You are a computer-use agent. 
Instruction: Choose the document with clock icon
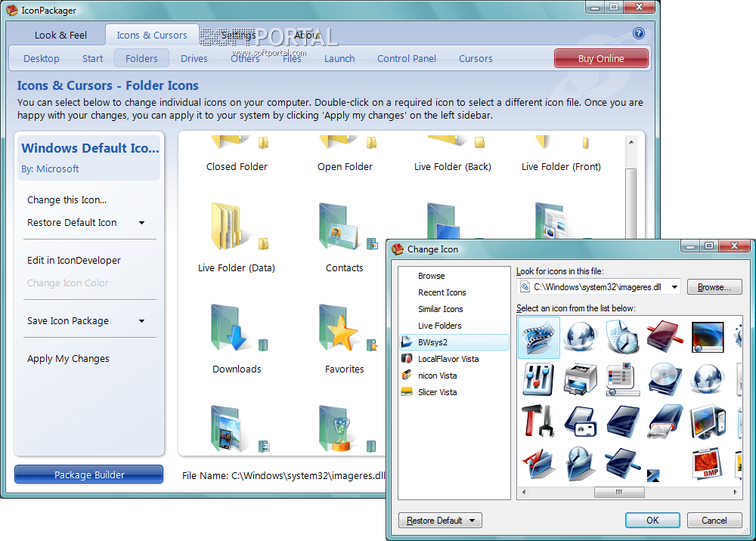[x=622, y=337]
